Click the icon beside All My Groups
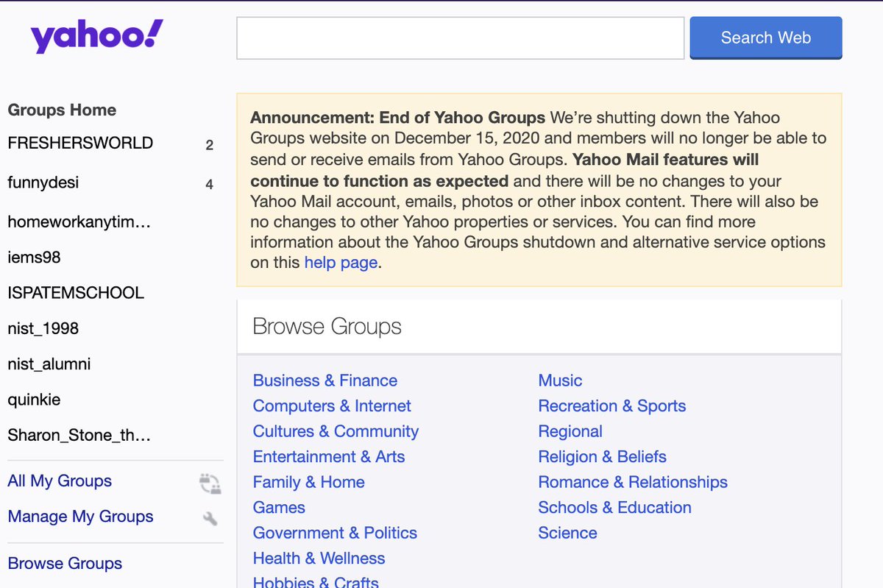This screenshot has width=883, height=588. (210, 483)
